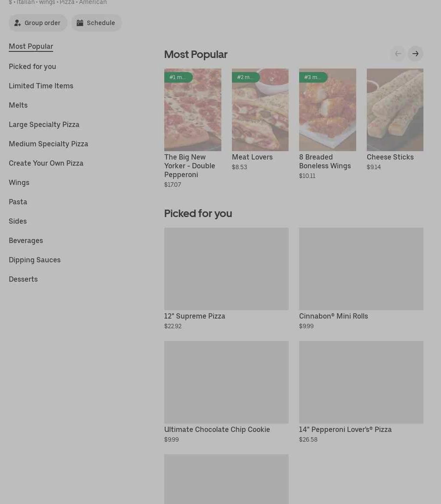441x504 pixels.
Task: Open the Big New Yorker pizza photo
Action: tap(193, 109)
